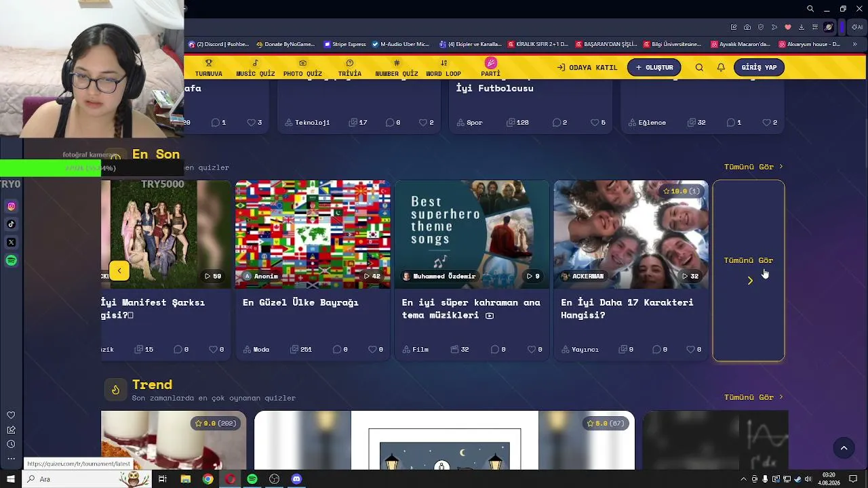Open Number Quiz from the navbar

(x=397, y=68)
